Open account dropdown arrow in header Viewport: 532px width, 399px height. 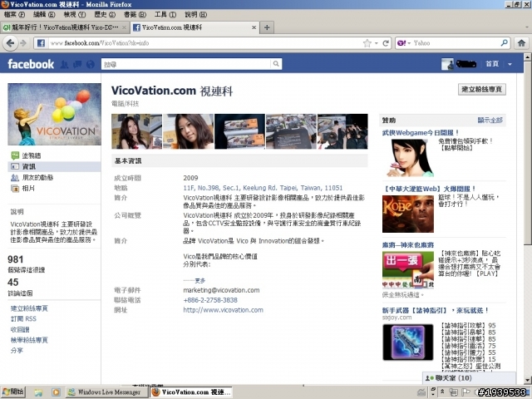coord(510,64)
